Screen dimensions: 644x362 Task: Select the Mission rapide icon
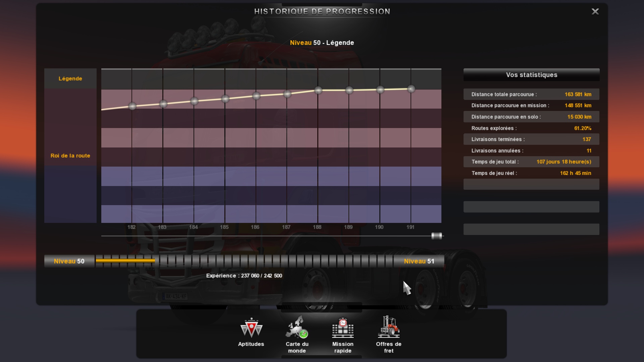[342, 328]
